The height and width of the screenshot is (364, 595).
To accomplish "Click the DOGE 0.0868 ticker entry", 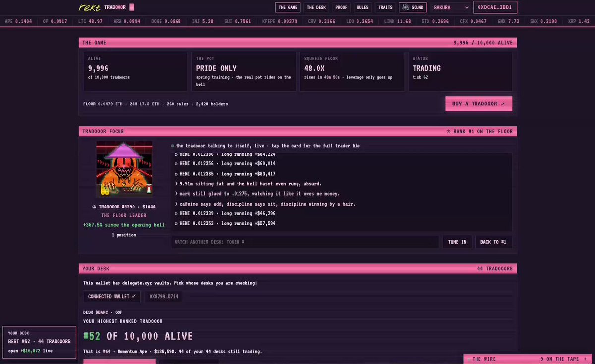I will (166, 21).
